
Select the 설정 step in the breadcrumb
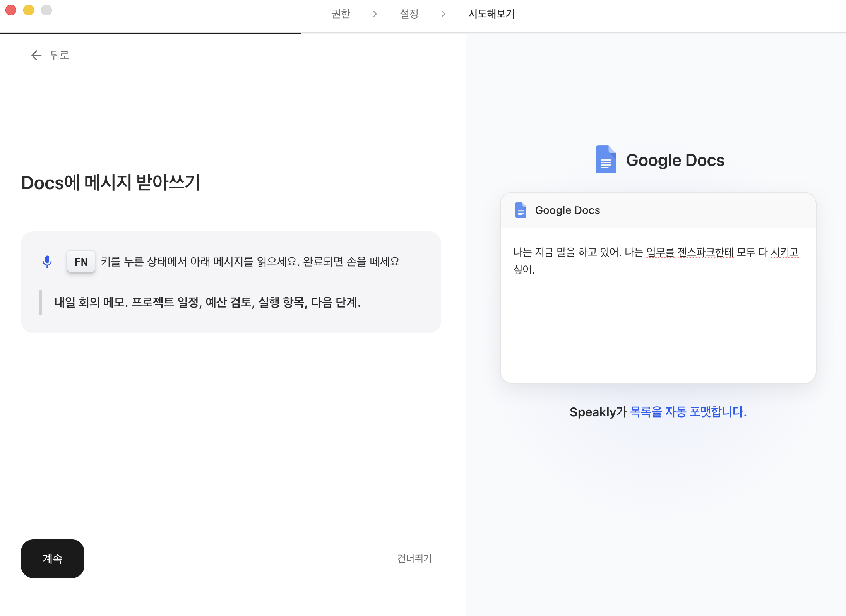click(409, 14)
